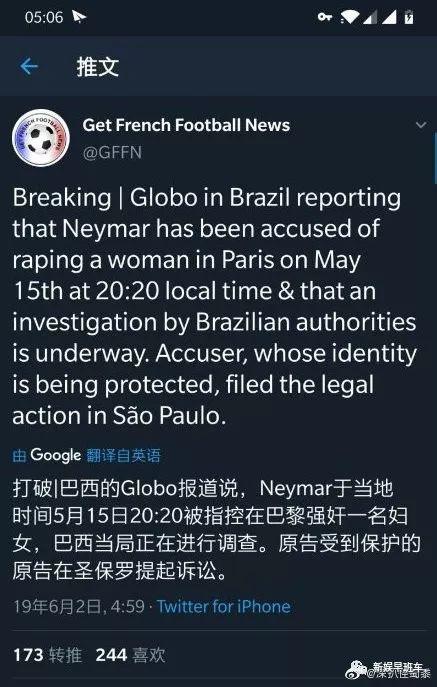Select the English tweet body text
The width and height of the screenshot is (437, 687).
click(x=214, y=308)
